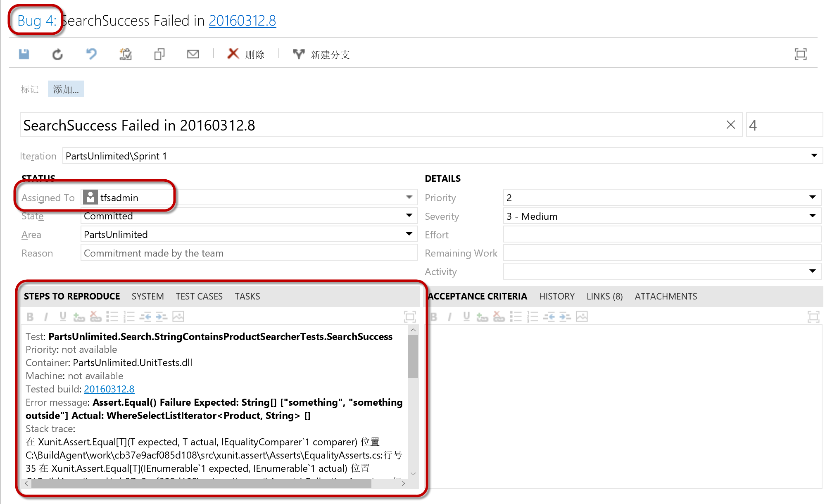Click the horizontal scroll left arrow
This screenshot has height=504, width=825.
(27, 483)
